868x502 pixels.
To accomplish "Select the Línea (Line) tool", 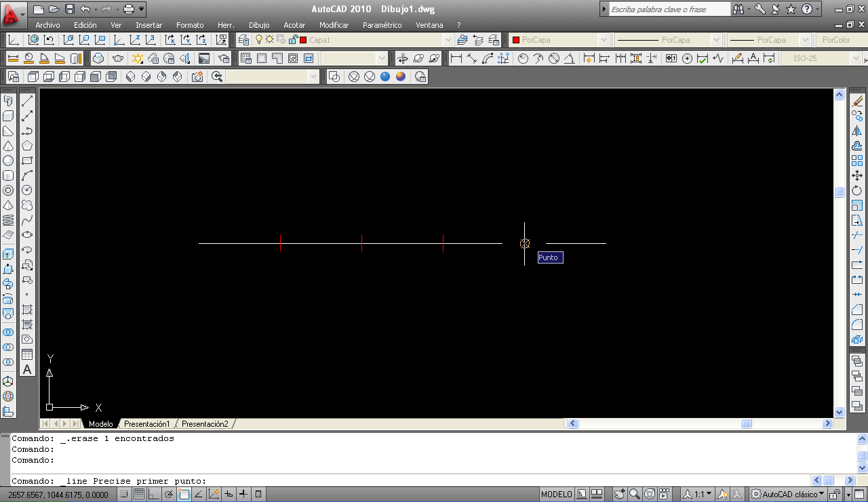I will point(28,100).
